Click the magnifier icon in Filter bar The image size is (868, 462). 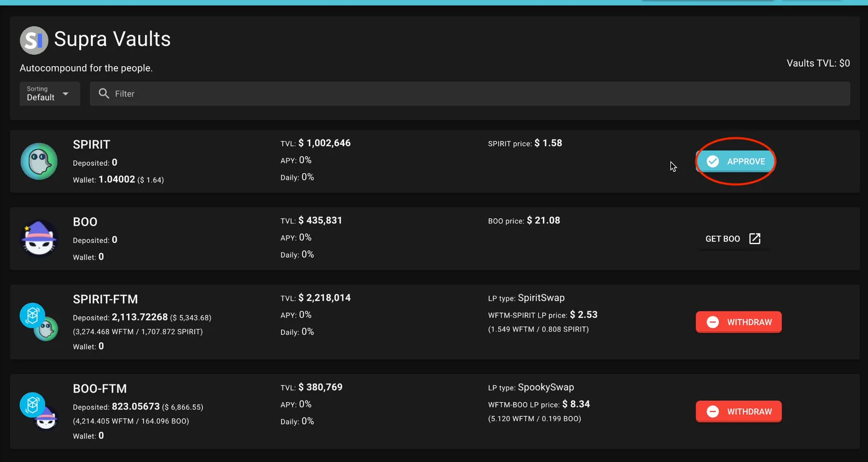pyautogui.click(x=104, y=93)
